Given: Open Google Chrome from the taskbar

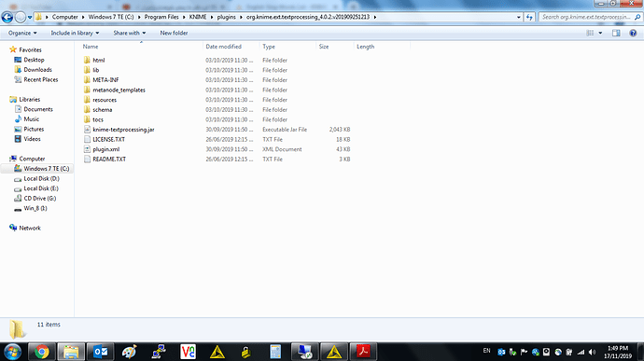Looking at the screenshot, I should click(41, 352).
